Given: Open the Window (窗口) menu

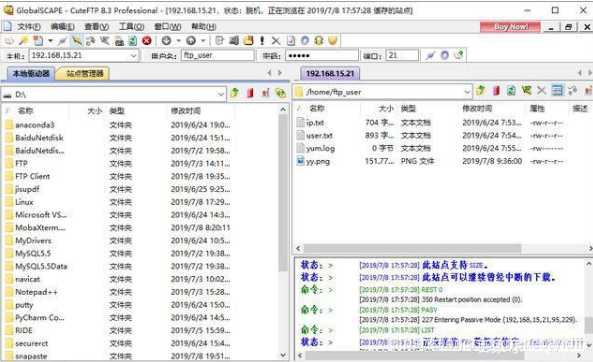Looking at the screenshot, I should click(168, 26).
